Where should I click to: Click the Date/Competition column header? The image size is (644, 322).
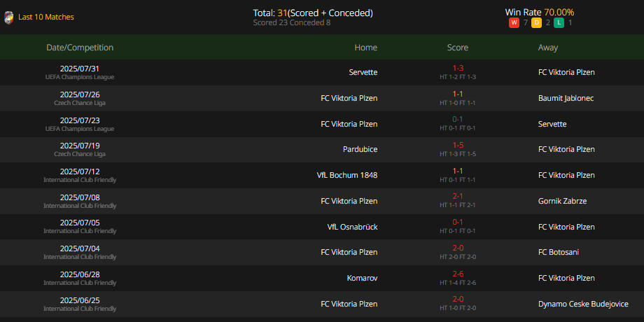click(x=80, y=47)
